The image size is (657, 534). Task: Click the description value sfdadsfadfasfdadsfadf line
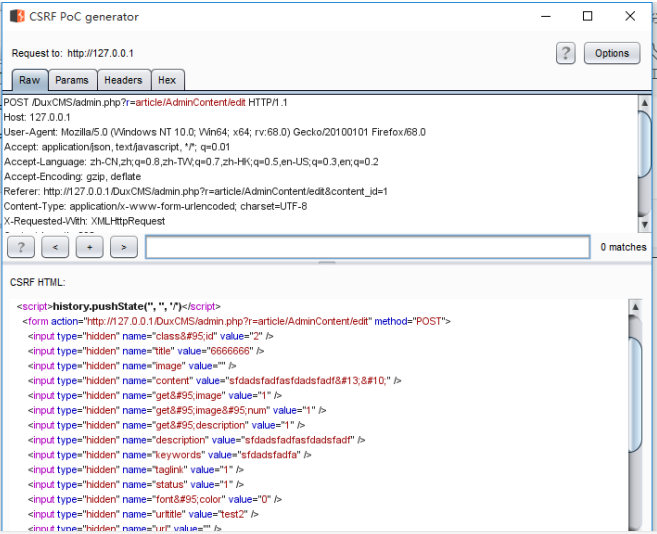(x=197, y=440)
